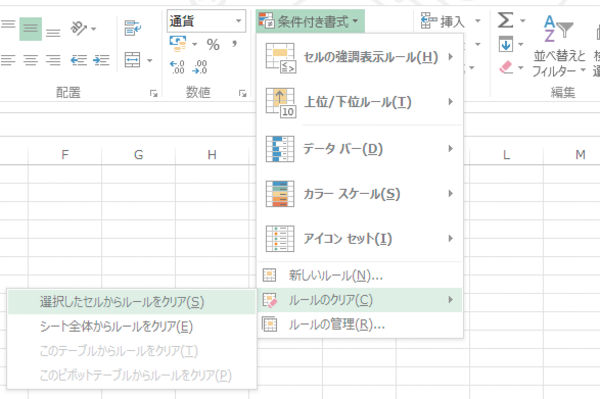Open the 通貨 number format combo box
Viewport: 600px width, 399px height.
pyautogui.click(x=206, y=21)
